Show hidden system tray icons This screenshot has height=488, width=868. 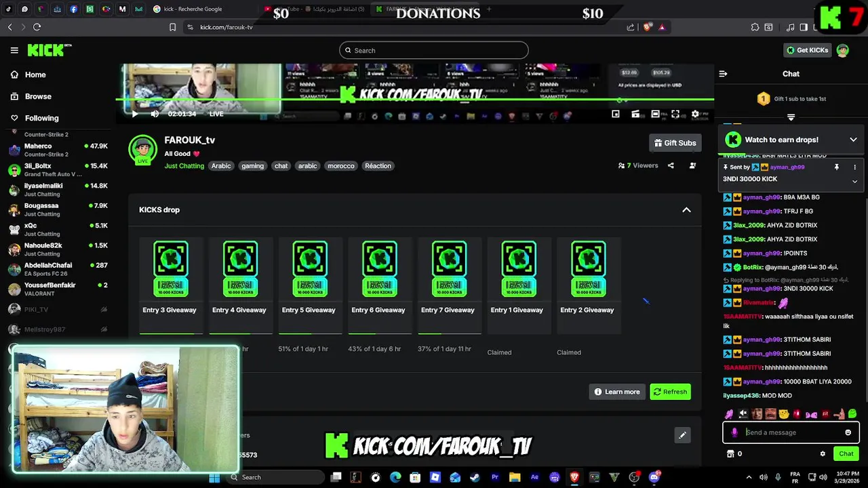click(749, 477)
